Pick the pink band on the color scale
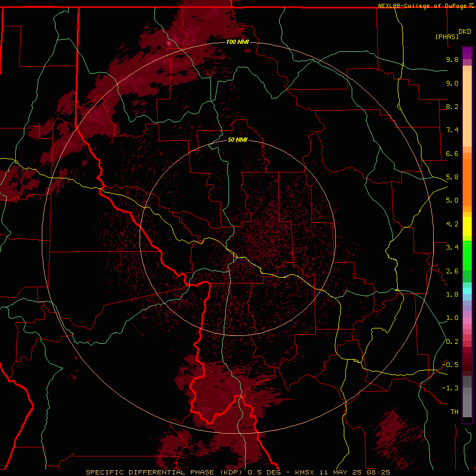Image resolution: width=476 pixels, height=476 pixels. [x=467, y=321]
